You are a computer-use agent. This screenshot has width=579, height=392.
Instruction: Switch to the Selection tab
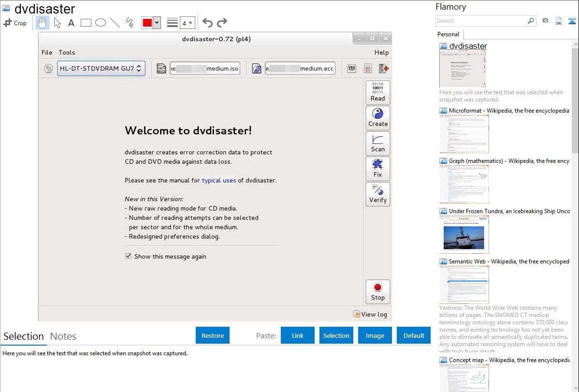[x=24, y=336]
